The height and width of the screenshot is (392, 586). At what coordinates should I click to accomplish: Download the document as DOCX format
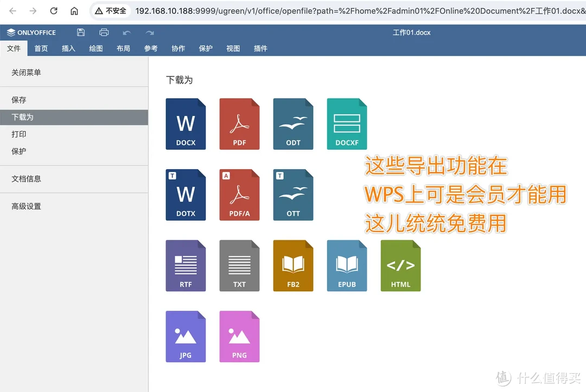(x=186, y=123)
